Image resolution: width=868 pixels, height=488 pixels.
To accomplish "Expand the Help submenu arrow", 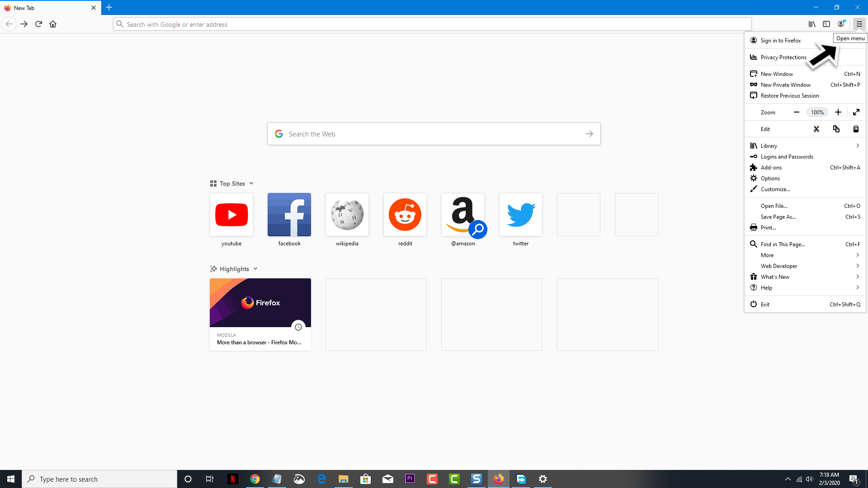I will click(857, 287).
